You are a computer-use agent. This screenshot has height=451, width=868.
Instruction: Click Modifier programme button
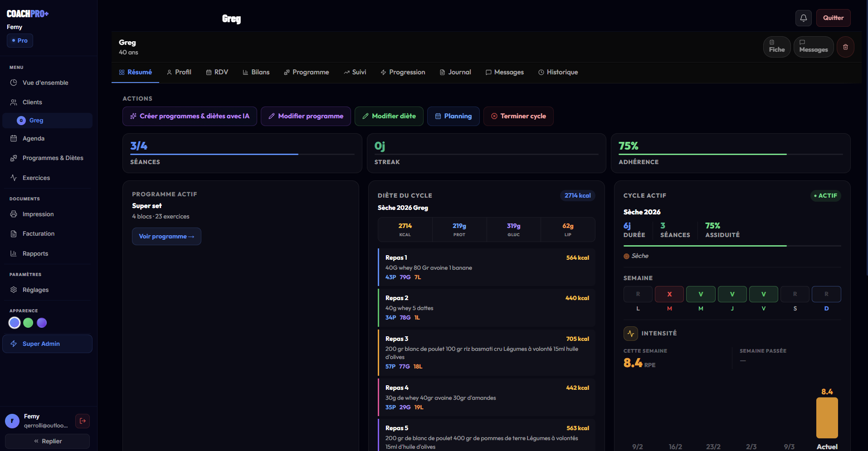coord(306,116)
